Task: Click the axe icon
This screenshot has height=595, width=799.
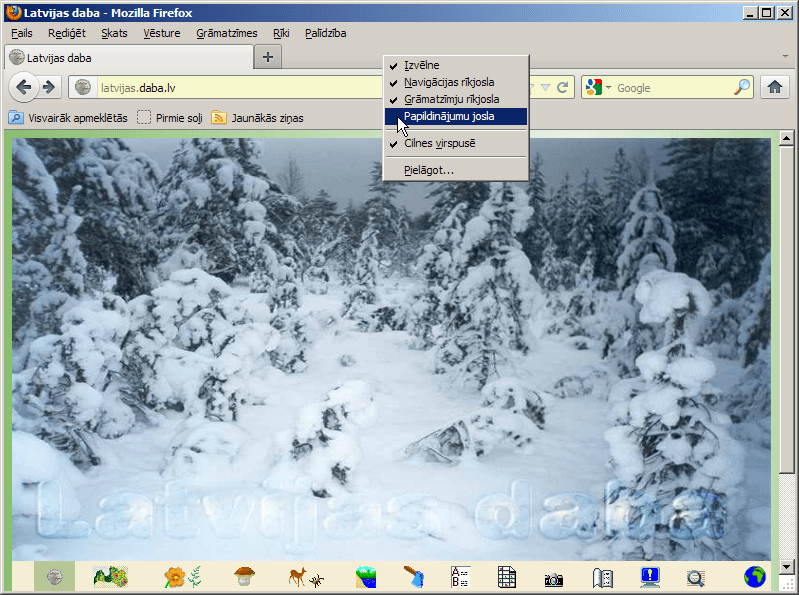Action: (x=414, y=577)
